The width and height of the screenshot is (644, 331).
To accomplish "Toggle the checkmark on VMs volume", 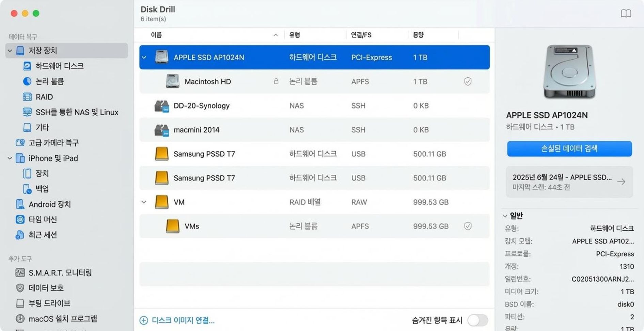I will [468, 226].
